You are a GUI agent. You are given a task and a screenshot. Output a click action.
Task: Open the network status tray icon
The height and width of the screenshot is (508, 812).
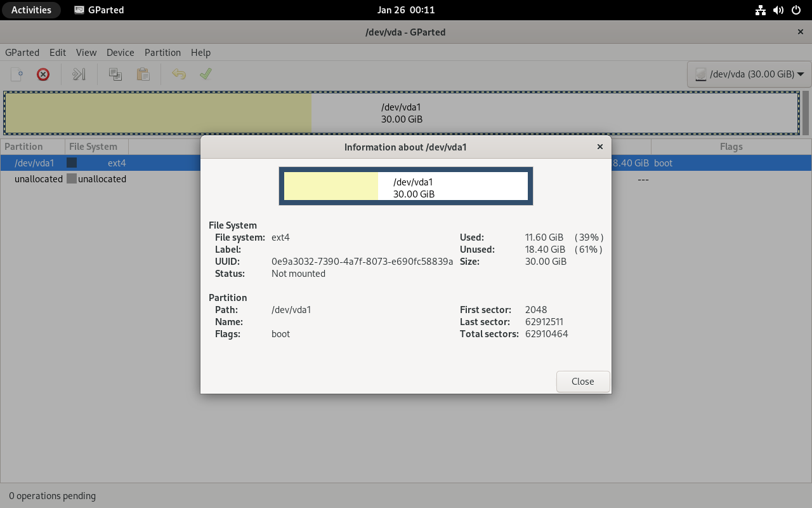coord(761,10)
